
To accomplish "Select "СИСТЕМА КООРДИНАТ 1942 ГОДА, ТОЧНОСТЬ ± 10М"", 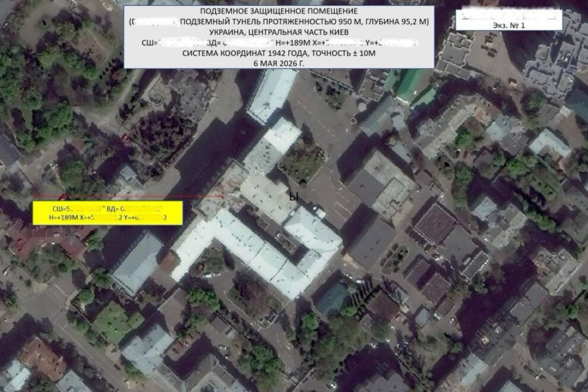I will tap(279, 53).
